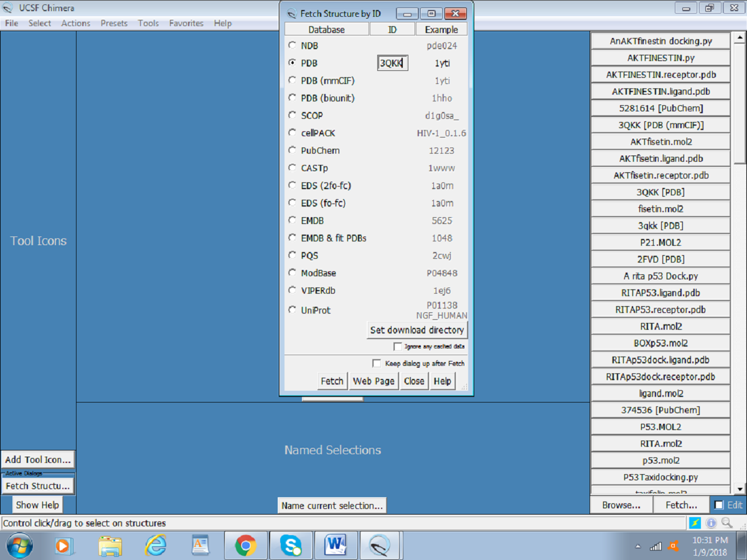Open the Select menu
The height and width of the screenshot is (560, 747).
click(x=40, y=23)
